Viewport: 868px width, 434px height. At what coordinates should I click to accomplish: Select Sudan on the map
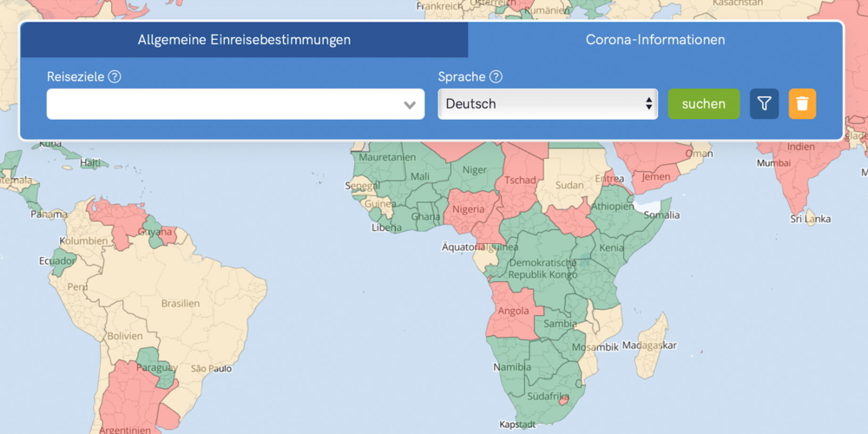tap(569, 185)
